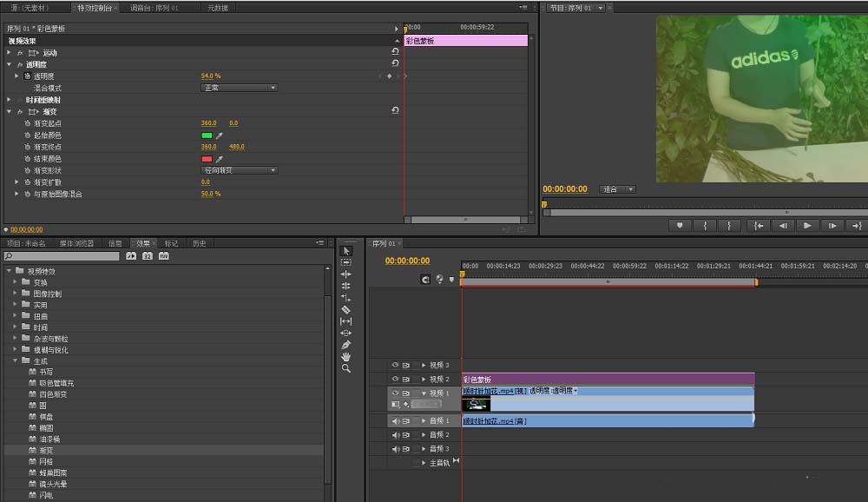Click the stopwatch next to 透明度
Viewport: 868px width, 502px height.
[x=27, y=76]
